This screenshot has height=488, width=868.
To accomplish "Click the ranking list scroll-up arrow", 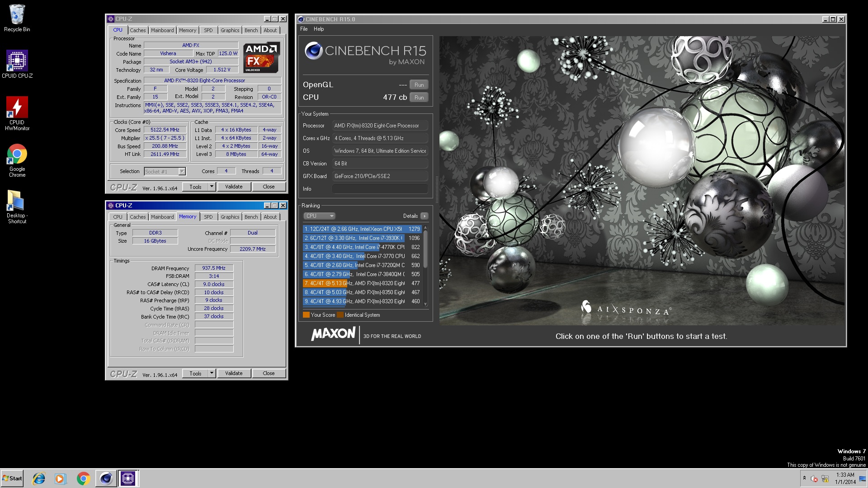I will tap(425, 227).
